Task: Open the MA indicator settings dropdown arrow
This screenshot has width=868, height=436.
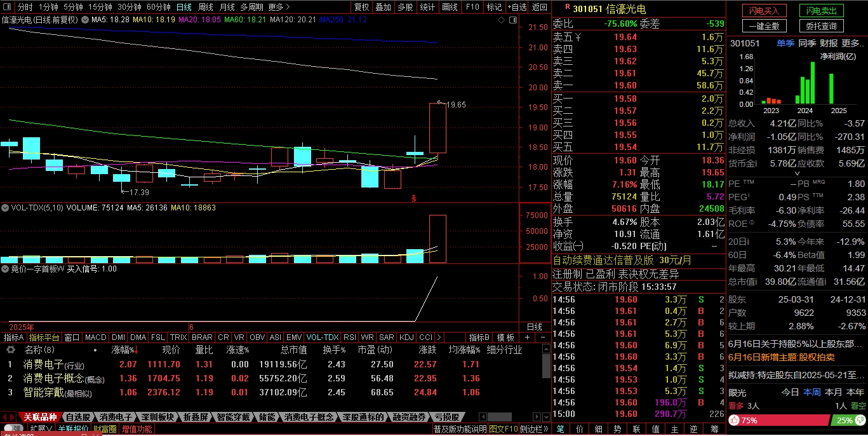Action: click(x=84, y=20)
